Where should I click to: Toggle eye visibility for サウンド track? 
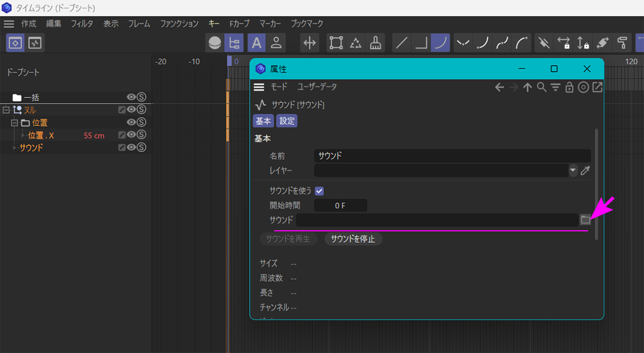131,147
